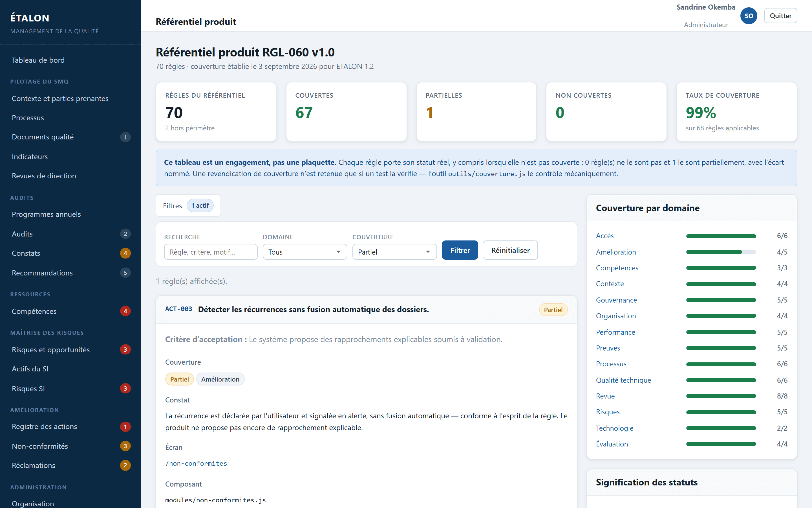
Task: Open the Qualité technique domain link
Action: click(623, 380)
